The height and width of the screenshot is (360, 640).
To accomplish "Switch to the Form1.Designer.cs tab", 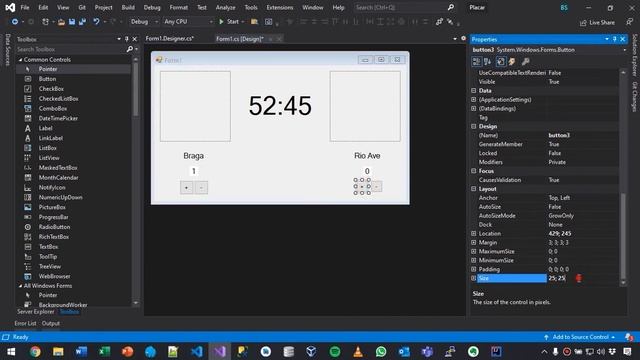I will [169, 39].
